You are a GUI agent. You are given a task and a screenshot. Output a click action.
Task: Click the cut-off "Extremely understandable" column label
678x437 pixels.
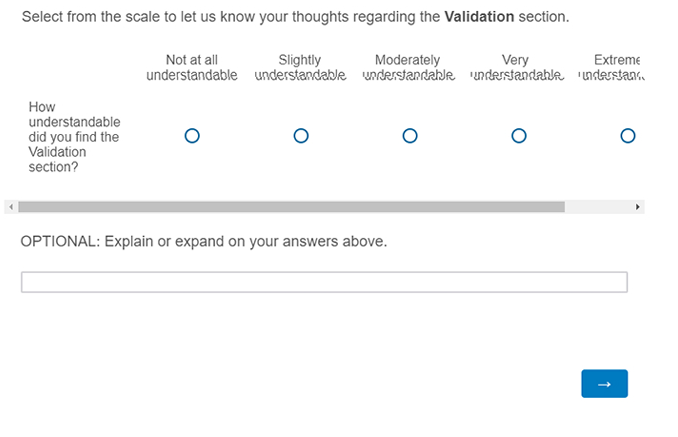612,68
